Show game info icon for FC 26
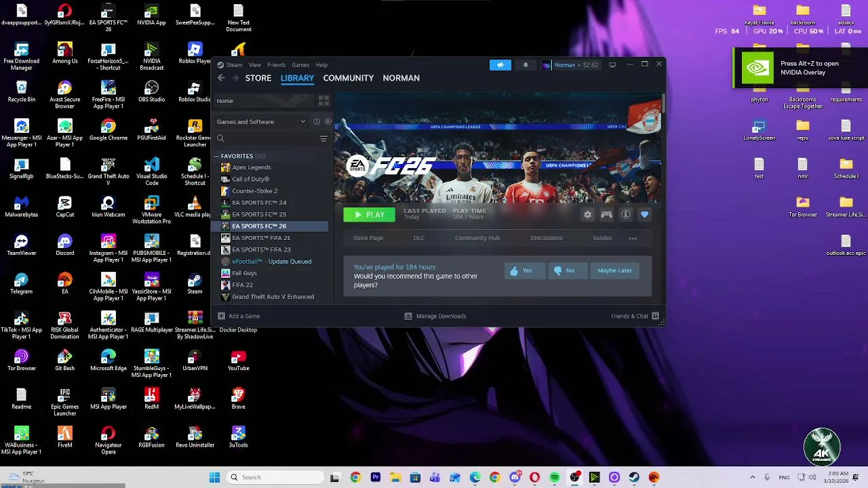 point(626,215)
